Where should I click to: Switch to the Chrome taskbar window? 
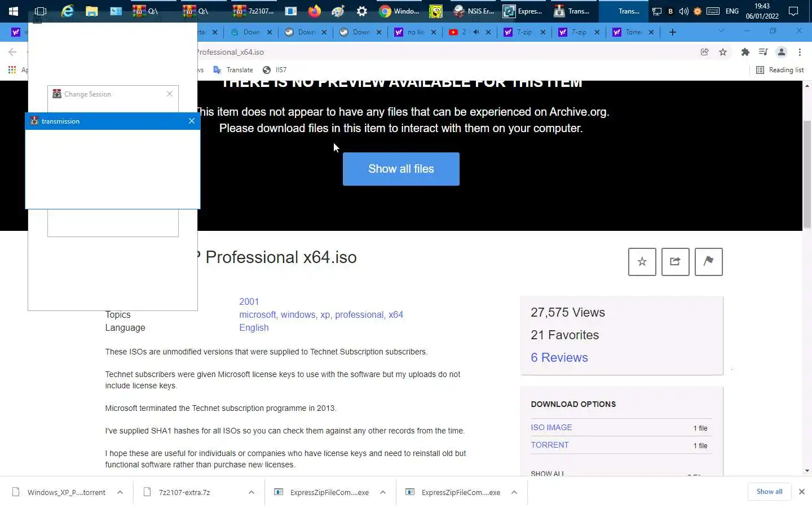(400, 11)
